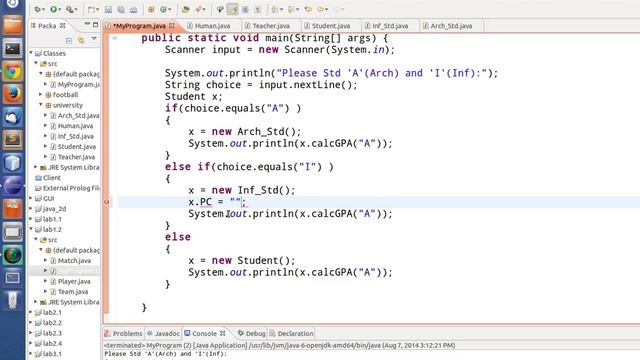
Task: Toggle the Breadcrumb toolbar button
Action: pos(220,9)
